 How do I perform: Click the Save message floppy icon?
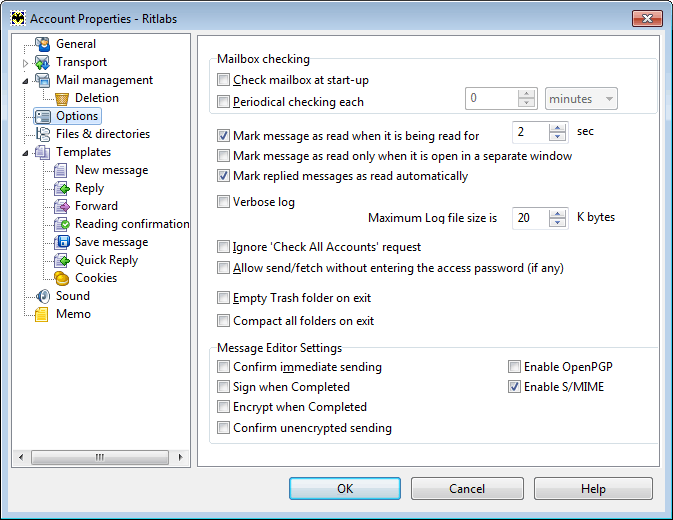(x=62, y=242)
